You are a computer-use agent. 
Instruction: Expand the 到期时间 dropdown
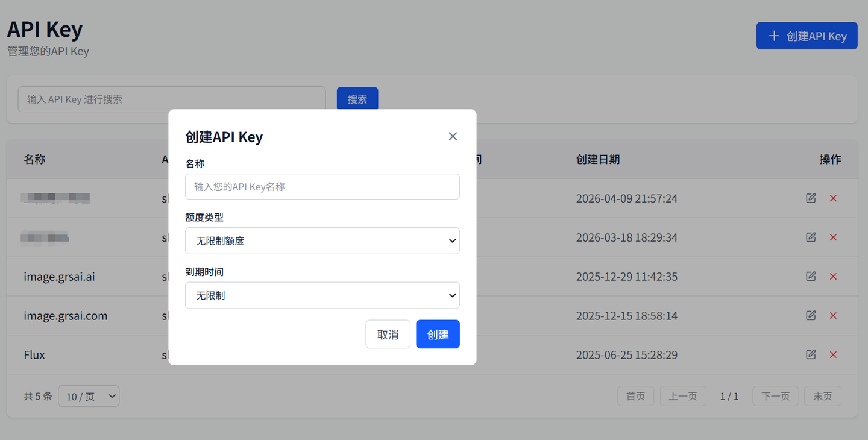tap(322, 295)
